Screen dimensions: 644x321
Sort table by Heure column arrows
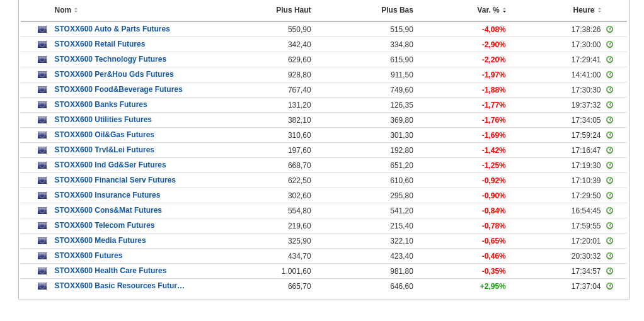point(599,10)
